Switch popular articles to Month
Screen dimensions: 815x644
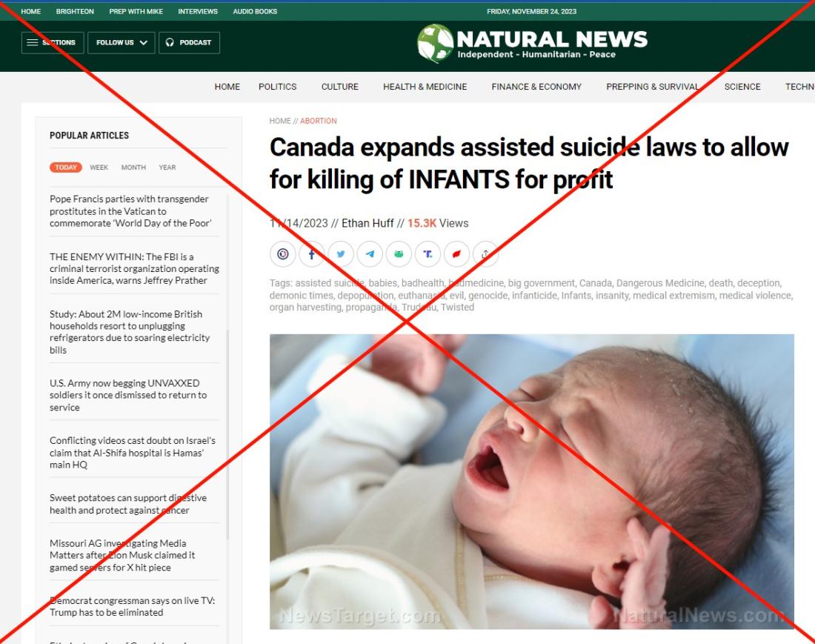tap(133, 167)
